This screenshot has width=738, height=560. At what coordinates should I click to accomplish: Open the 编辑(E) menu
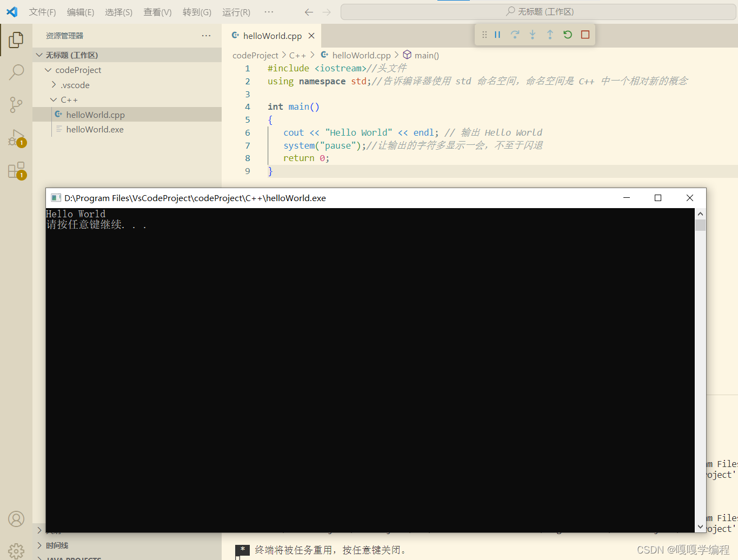pyautogui.click(x=81, y=12)
